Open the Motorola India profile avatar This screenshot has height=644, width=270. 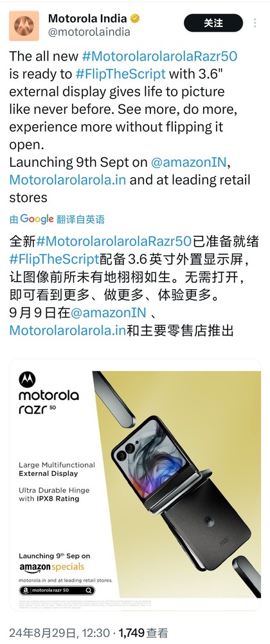point(24,26)
